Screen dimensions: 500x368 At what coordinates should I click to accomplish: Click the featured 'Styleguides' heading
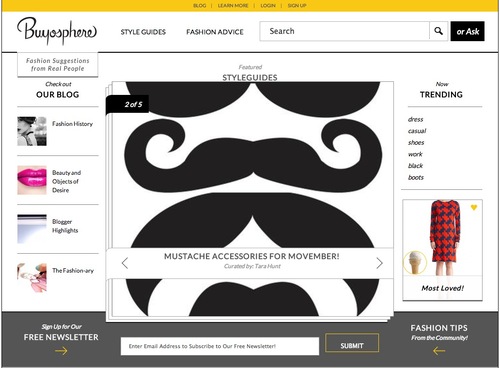(x=250, y=78)
